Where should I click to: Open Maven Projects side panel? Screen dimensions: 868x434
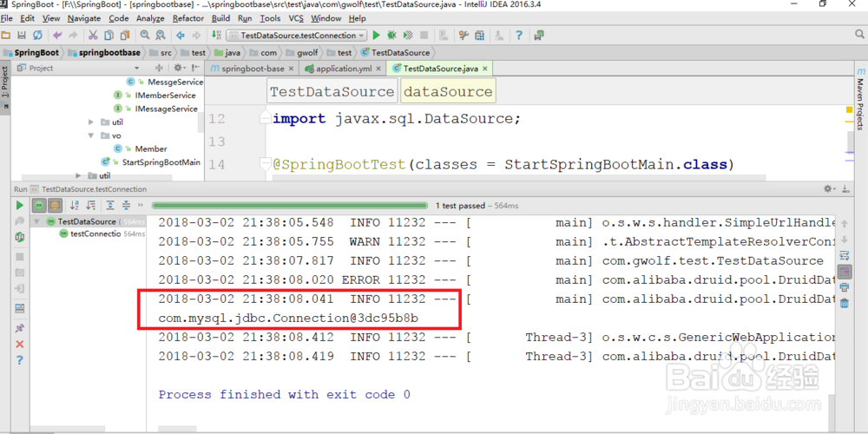(x=860, y=100)
